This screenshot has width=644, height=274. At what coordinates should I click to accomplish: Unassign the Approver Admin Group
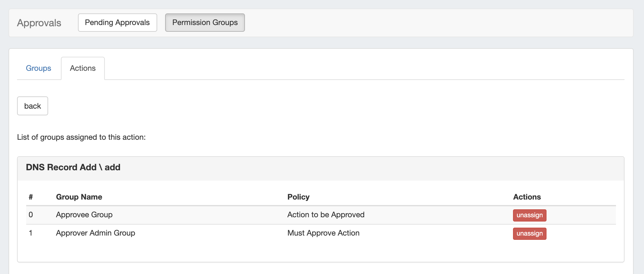pyautogui.click(x=529, y=233)
